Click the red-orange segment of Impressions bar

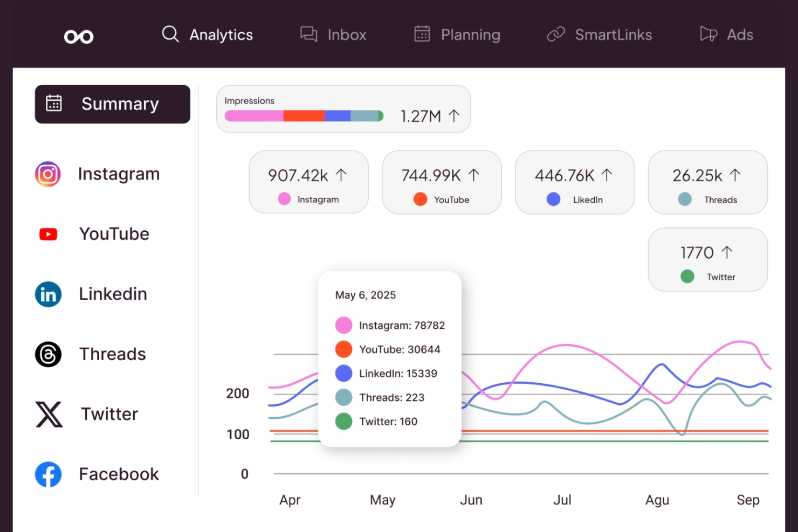pyautogui.click(x=304, y=116)
